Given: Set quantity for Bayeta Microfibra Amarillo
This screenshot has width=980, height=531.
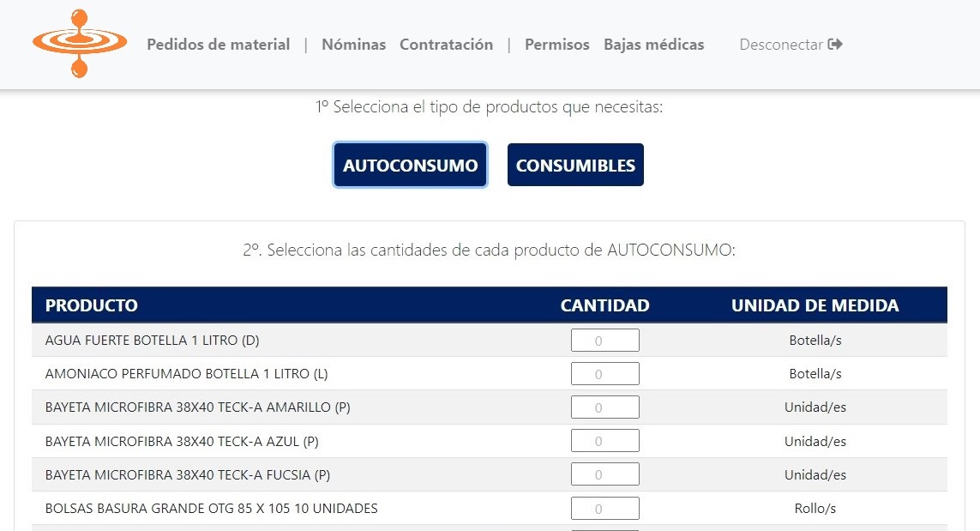Looking at the screenshot, I should point(605,407).
